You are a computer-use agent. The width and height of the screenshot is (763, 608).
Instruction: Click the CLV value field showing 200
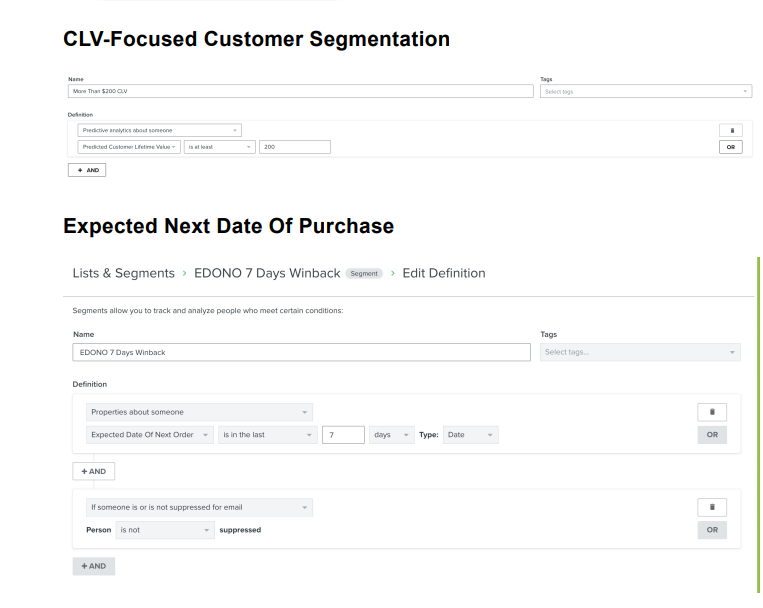coord(295,147)
